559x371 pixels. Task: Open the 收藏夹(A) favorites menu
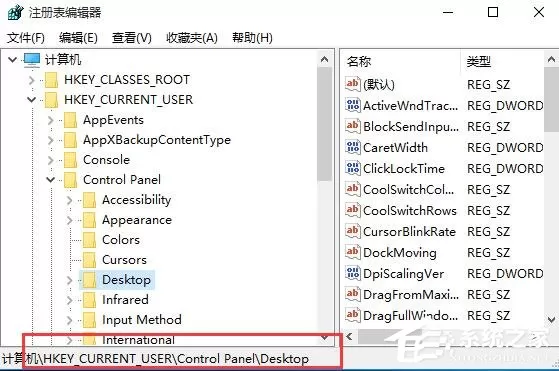point(192,37)
